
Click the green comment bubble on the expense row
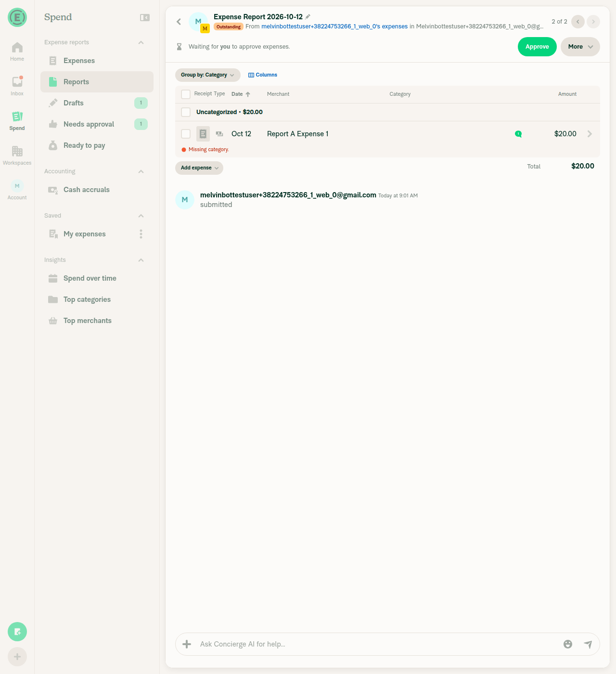pos(518,134)
